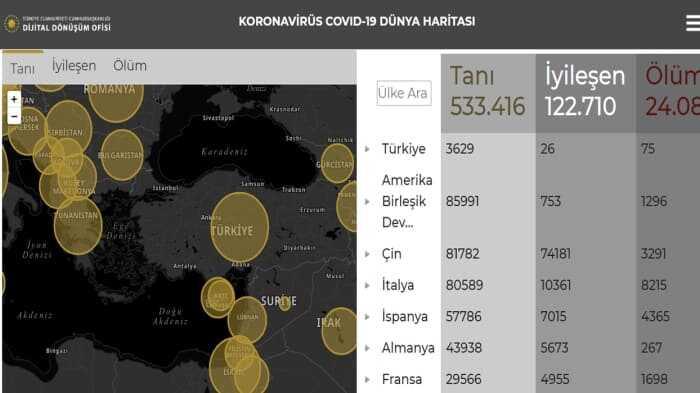Sort by Tanı column header
700x393 pixels.
click(x=488, y=92)
